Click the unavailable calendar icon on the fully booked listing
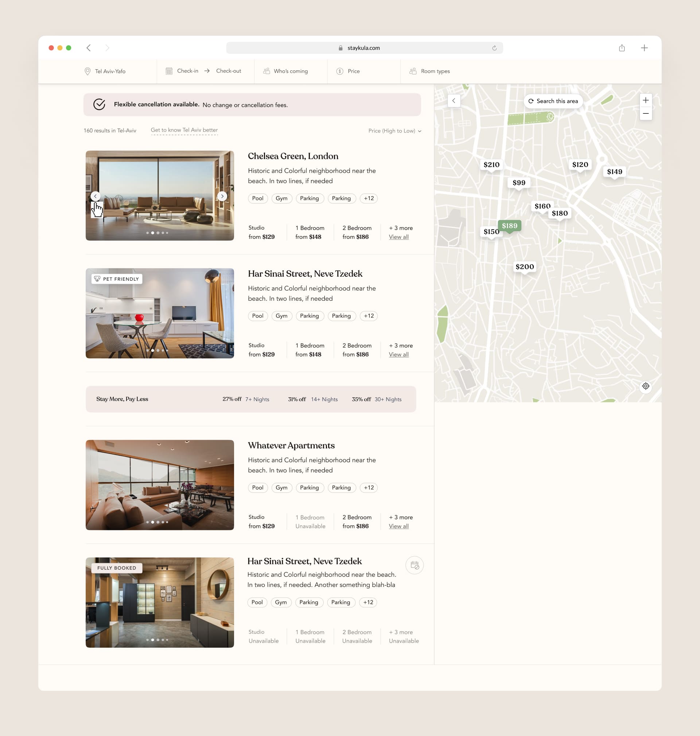Viewport: 700px width, 736px height. tap(414, 565)
